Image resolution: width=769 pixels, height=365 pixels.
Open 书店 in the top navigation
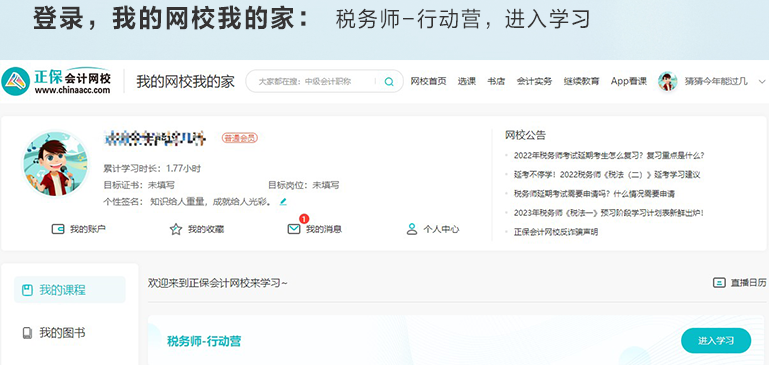(x=496, y=81)
